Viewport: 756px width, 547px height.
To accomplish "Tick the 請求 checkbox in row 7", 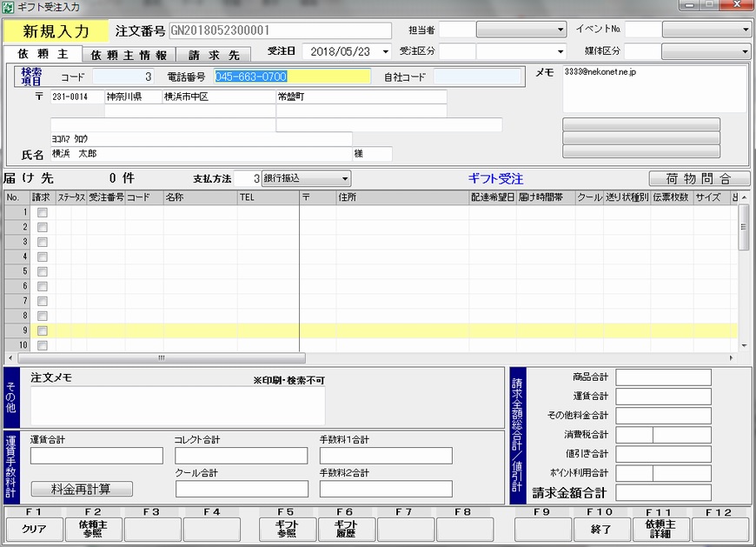I will (43, 302).
